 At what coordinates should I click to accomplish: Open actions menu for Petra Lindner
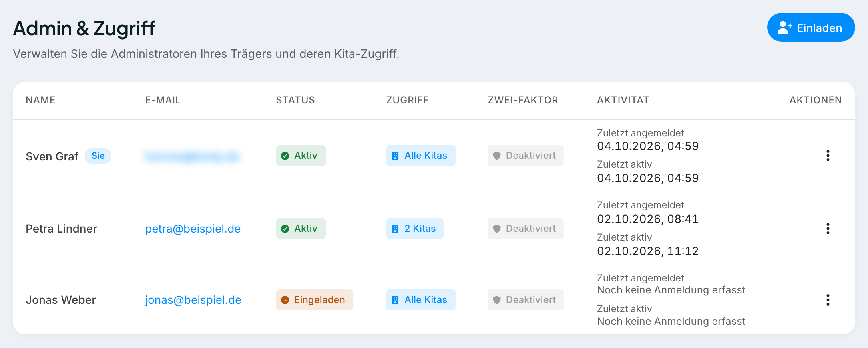coord(828,229)
